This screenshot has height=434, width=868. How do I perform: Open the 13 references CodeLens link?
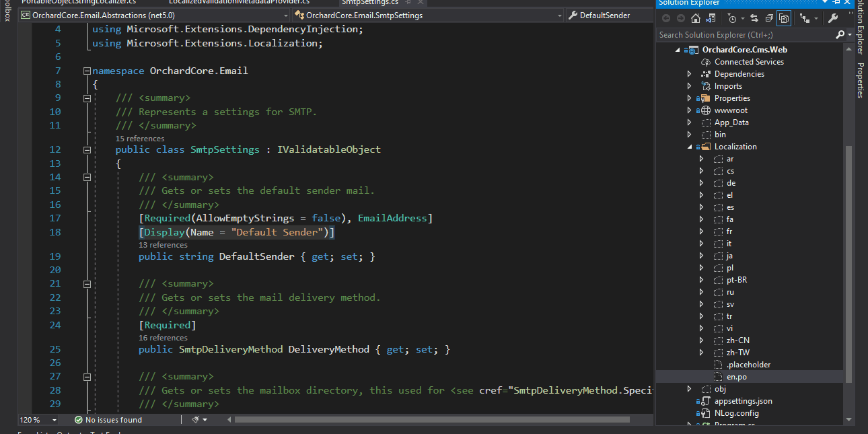[x=163, y=245]
